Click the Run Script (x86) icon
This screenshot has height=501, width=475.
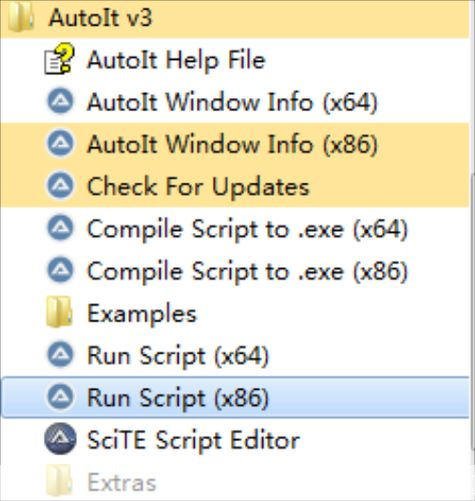point(60,397)
